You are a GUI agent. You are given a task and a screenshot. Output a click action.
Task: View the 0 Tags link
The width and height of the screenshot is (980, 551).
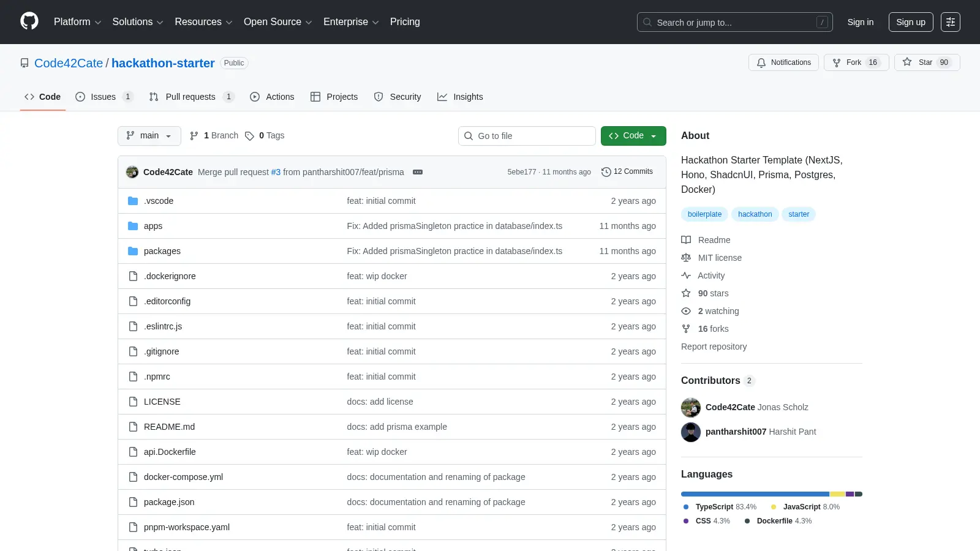point(265,136)
